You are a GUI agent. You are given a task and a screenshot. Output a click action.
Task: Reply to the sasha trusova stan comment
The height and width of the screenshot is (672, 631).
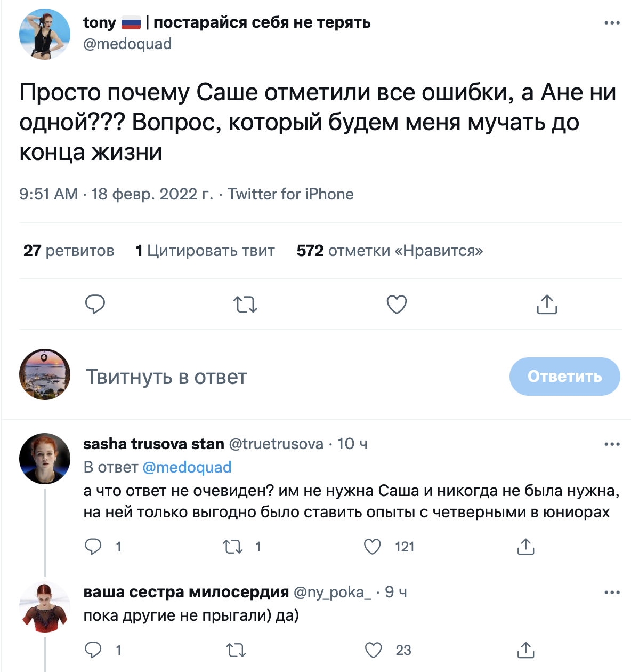tap(94, 547)
